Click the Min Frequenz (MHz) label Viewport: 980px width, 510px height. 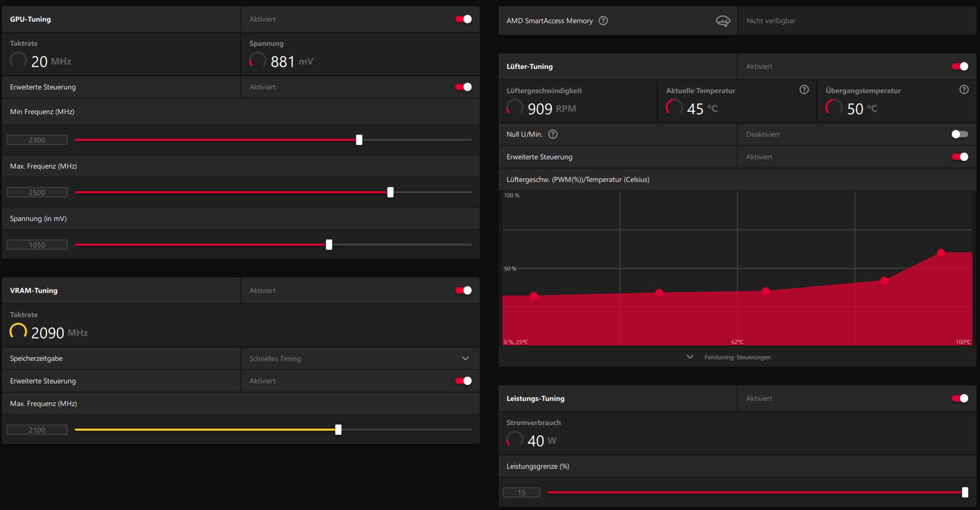coord(42,112)
